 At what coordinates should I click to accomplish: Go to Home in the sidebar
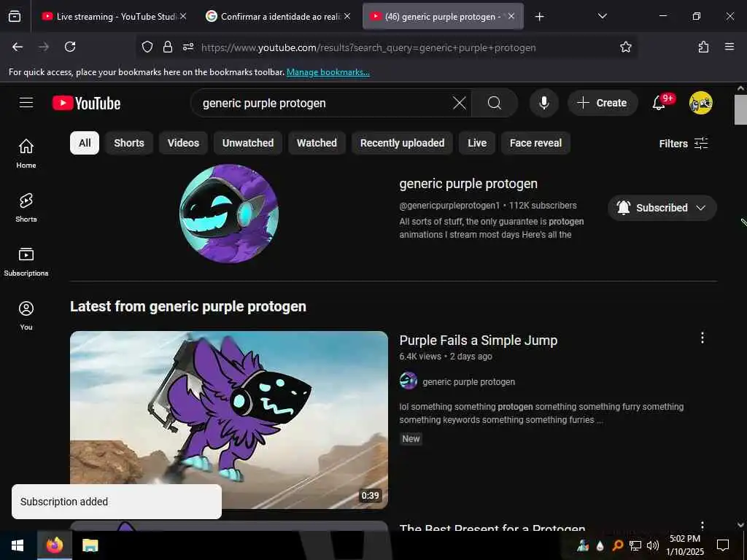pos(26,153)
